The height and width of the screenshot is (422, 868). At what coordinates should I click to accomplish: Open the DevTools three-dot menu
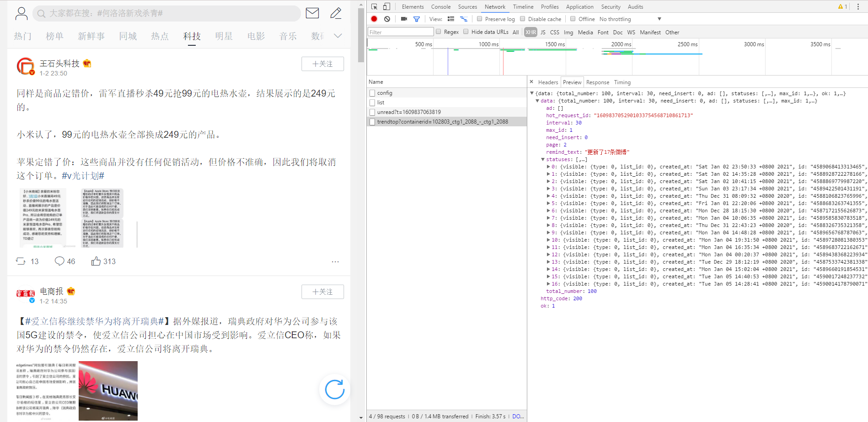pos(858,6)
